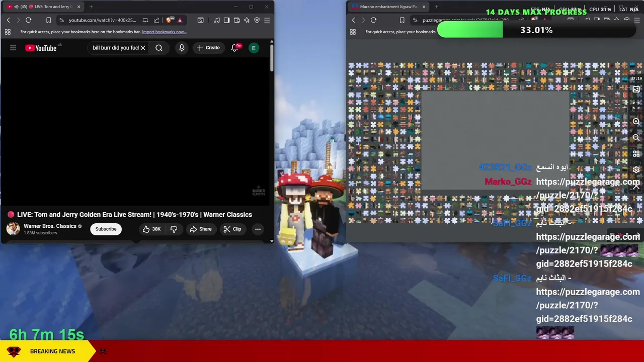Zoom out on the puzzle
The image size is (644, 362).
636,137
